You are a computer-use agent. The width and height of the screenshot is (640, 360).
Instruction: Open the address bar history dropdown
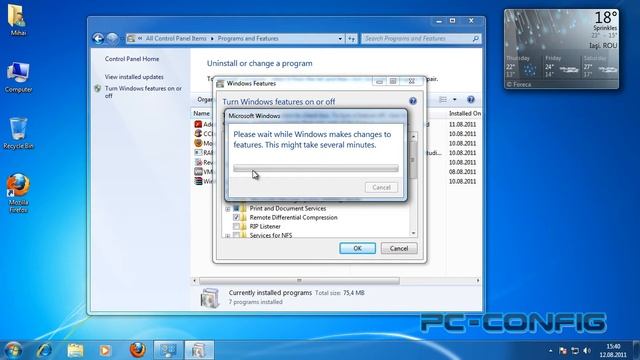click(340, 39)
